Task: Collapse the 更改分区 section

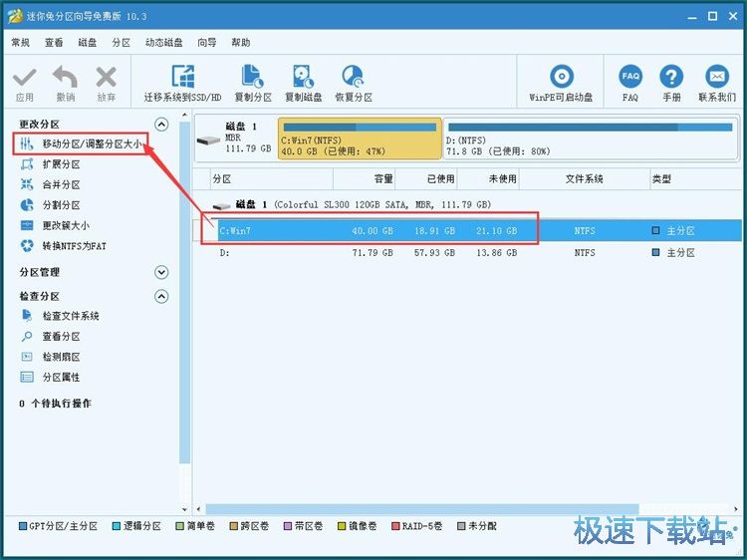Action: (161, 125)
